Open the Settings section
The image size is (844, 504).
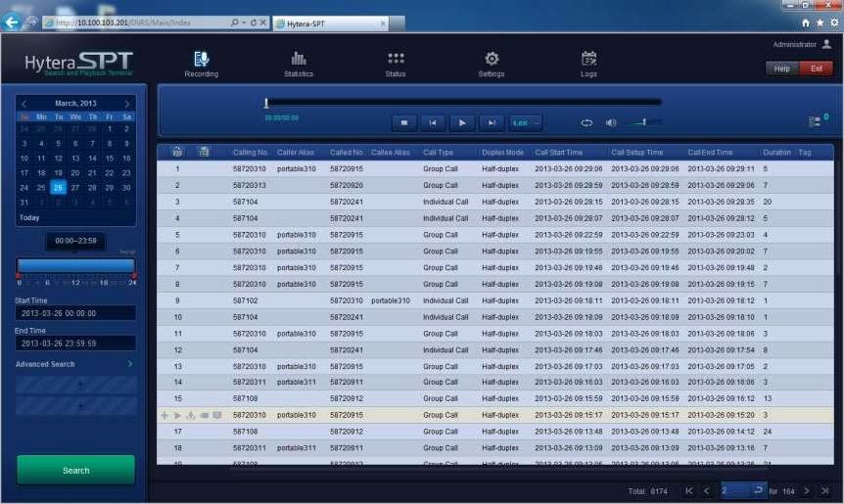491,64
